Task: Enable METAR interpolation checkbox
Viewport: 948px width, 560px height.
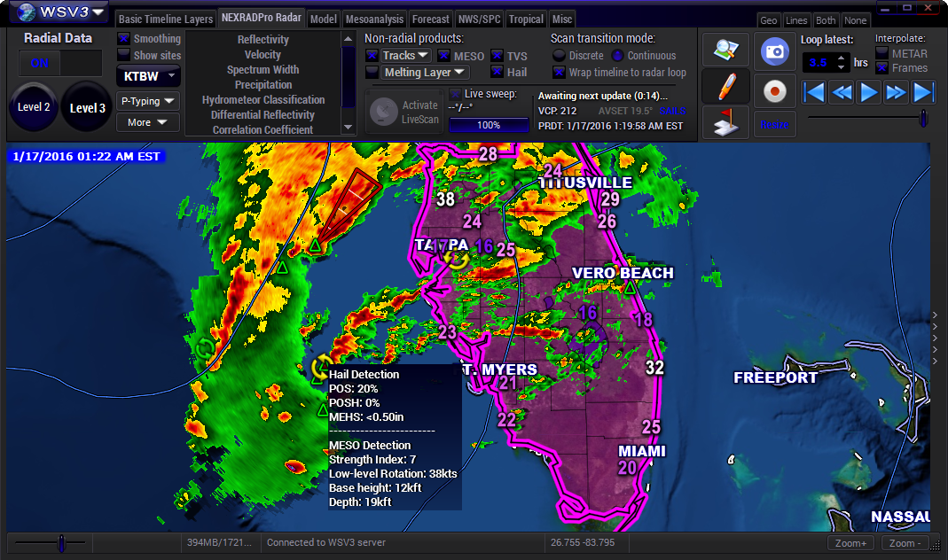Action: [x=882, y=53]
